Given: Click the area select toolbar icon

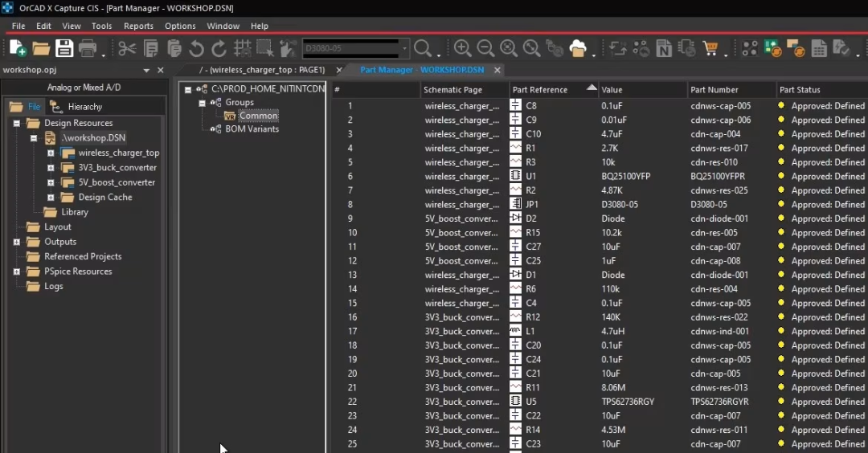Looking at the screenshot, I should [x=264, y=49].
